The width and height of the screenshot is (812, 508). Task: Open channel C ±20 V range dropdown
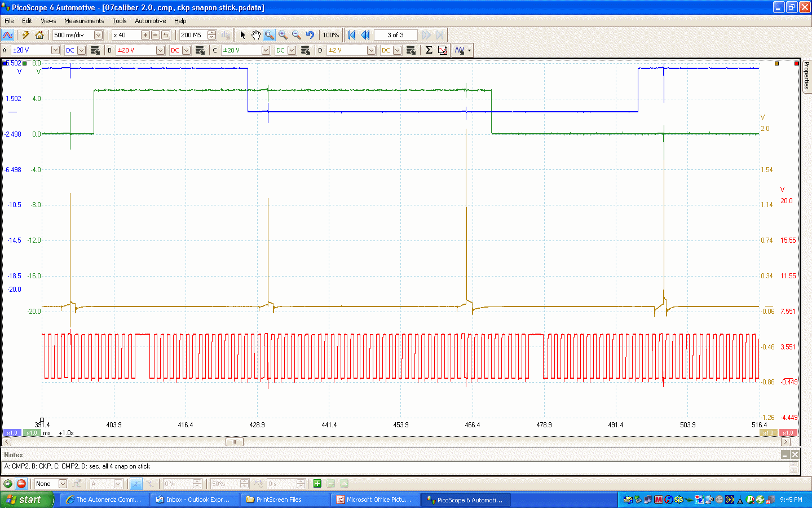pos(266,50)
